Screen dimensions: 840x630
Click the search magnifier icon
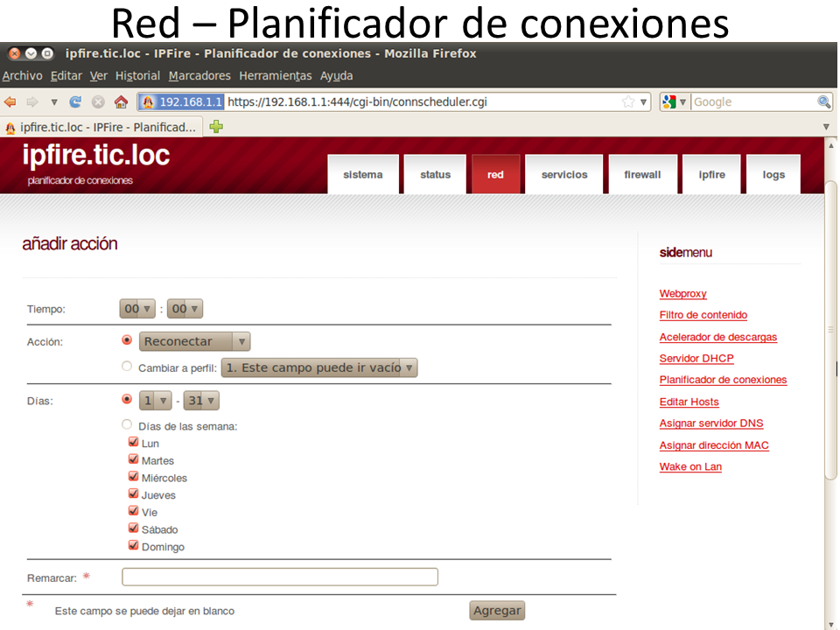click(823, 101)
